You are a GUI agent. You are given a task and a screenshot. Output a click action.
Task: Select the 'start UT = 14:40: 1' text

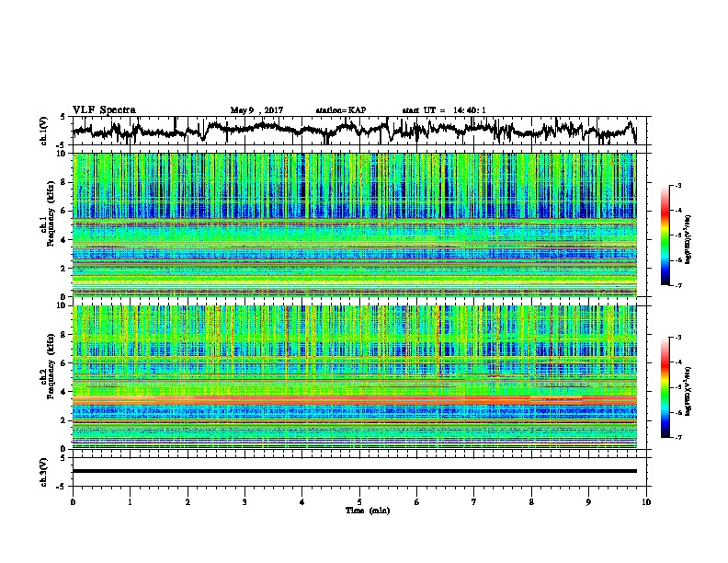click(444, 110)
